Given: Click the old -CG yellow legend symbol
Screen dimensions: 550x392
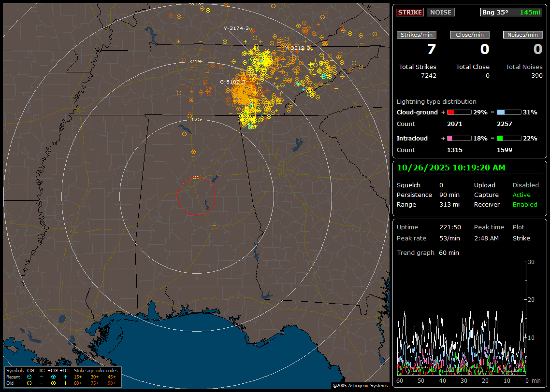Looking at the screenshot, I should 29,383.
